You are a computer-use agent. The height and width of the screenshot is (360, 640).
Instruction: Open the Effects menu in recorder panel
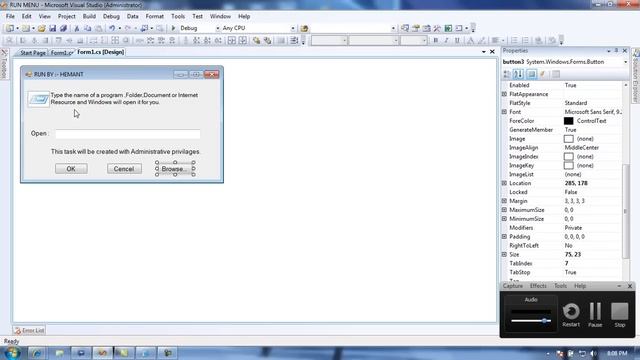(538, 286)
